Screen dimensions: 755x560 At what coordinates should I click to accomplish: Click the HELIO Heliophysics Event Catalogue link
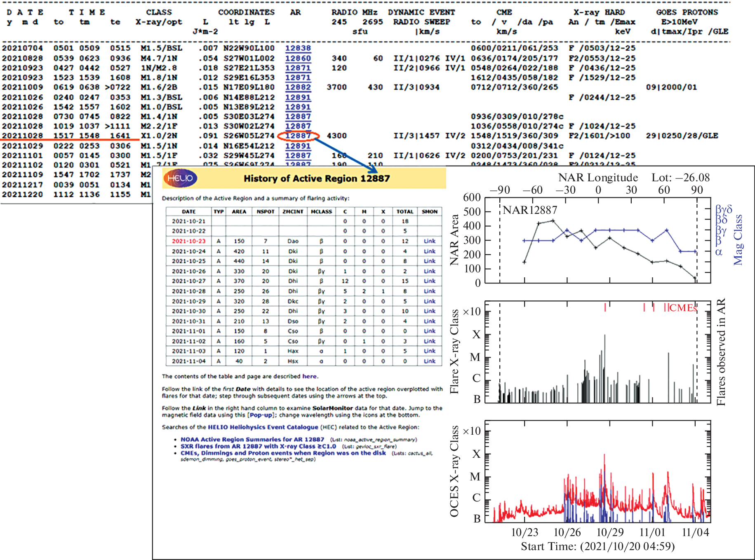tap(263, 427)
